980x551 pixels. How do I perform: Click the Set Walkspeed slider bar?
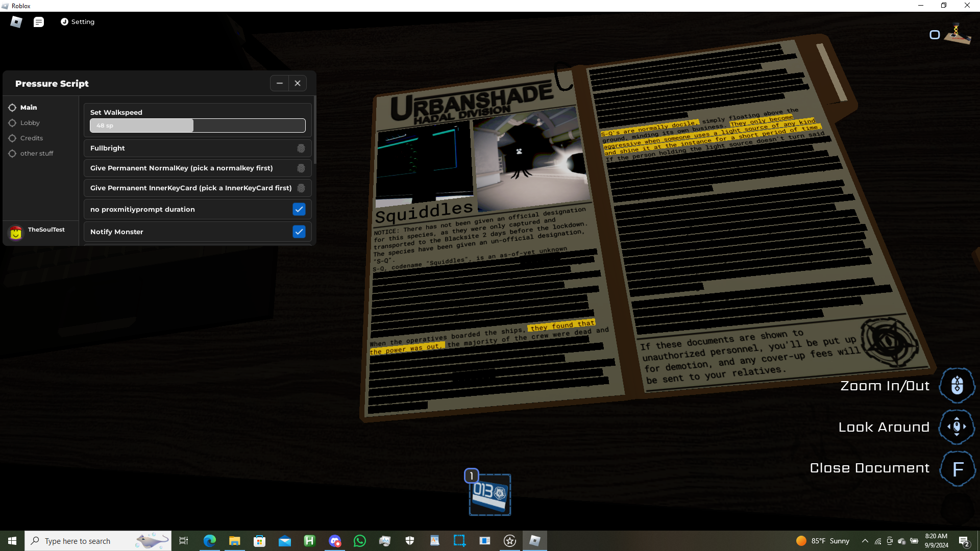pos(198,126)
